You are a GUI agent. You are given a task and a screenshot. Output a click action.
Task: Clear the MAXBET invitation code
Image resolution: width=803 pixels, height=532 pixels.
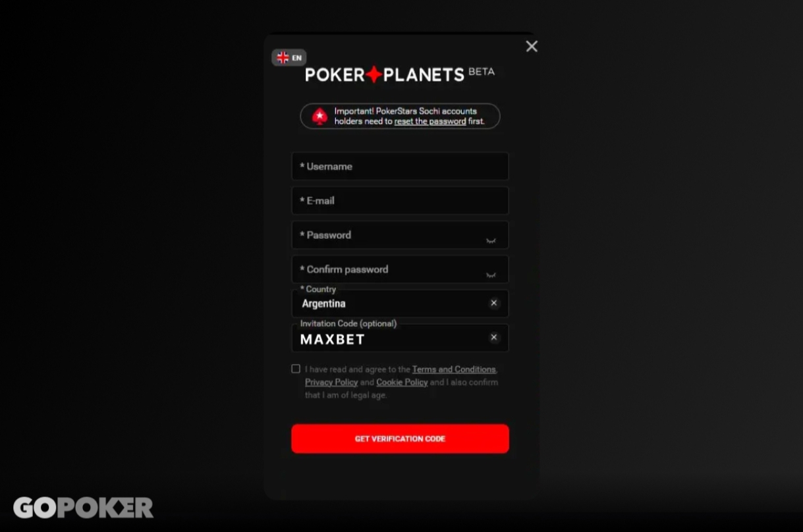point(494,337)
